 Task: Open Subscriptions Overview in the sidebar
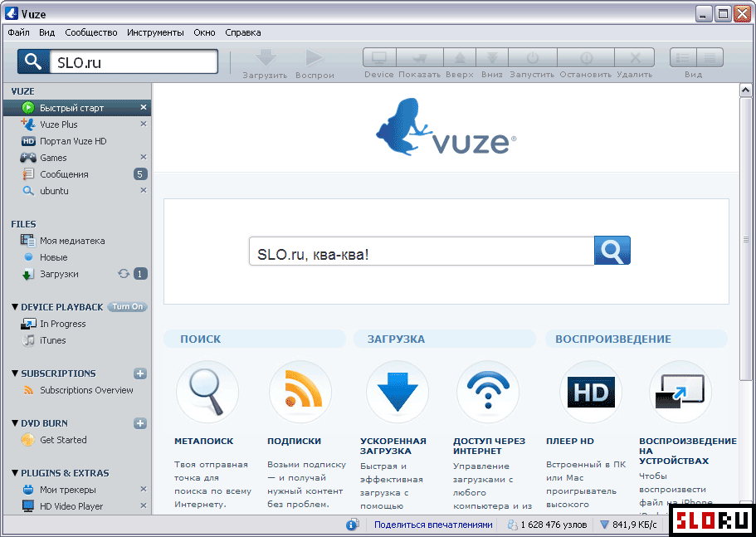pyautogui.click(x=77, y=390)
